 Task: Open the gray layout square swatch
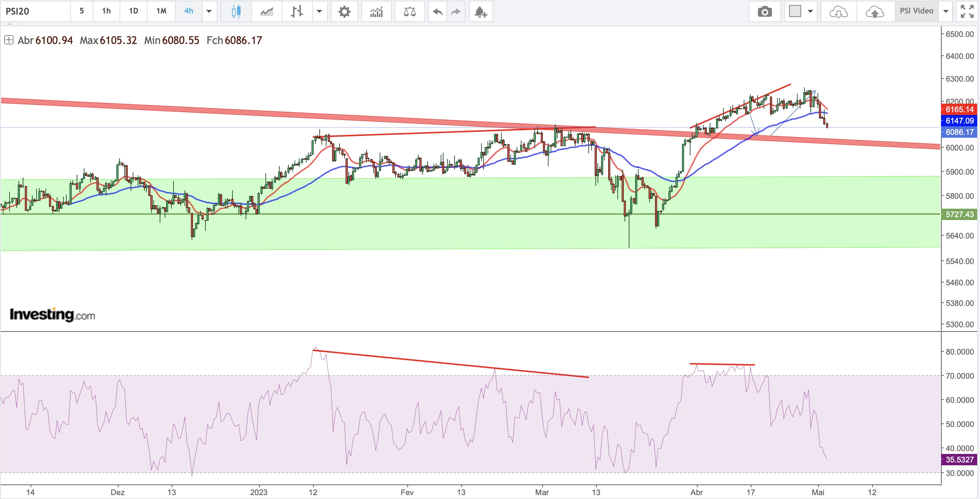point(795,11)
